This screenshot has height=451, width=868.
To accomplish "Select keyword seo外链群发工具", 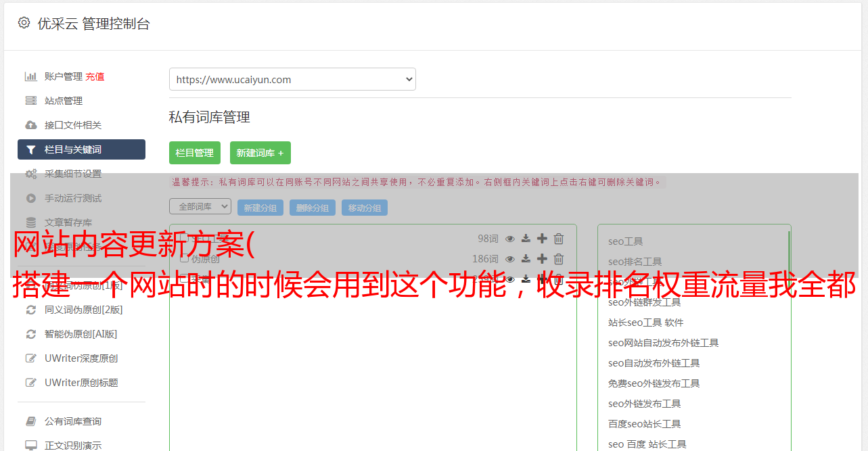I will pos(645,302).
